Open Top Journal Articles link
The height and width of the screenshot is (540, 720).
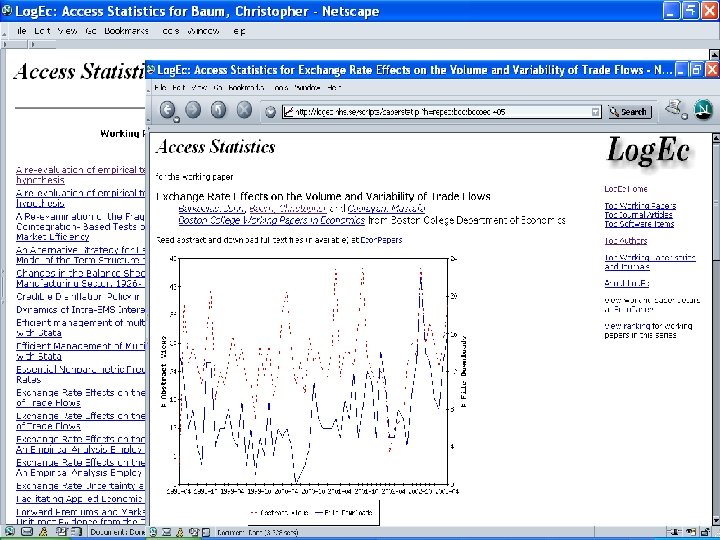(638, 214)
